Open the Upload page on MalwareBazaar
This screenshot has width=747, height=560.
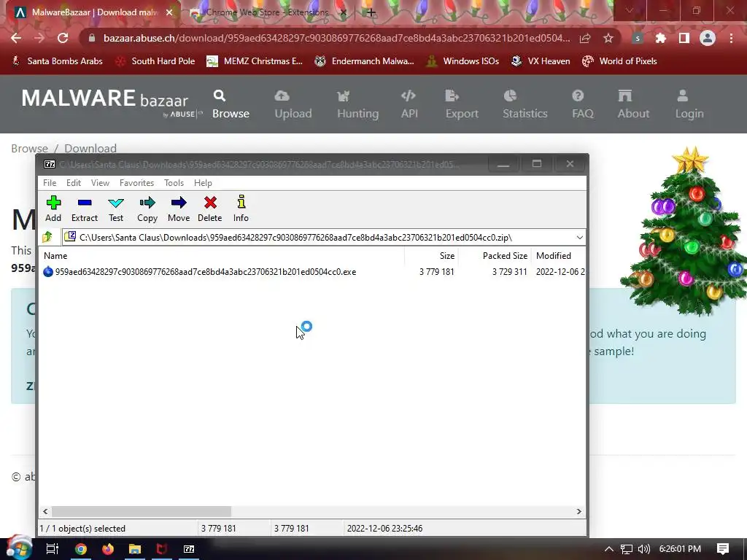coord(293,104)
